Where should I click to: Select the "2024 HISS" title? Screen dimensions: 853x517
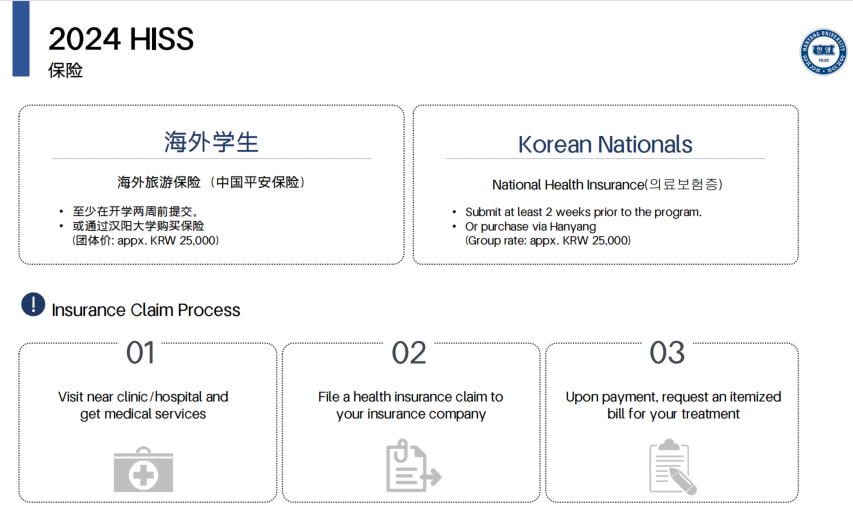(x=121, y=39)
